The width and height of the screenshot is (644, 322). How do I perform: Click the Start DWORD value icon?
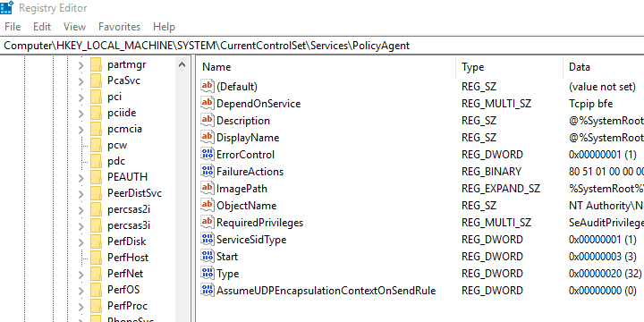tap(208, 257)
